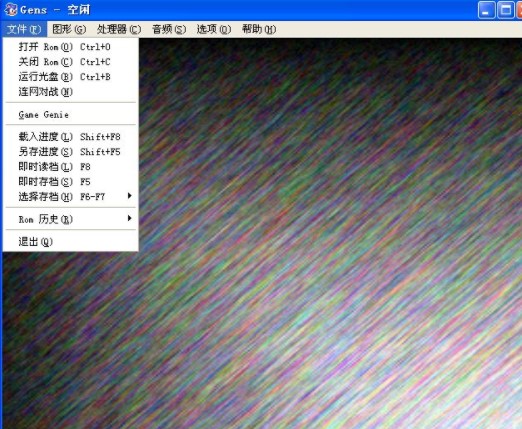Open the Game Genie entry
The width and height of the screenshot is (522, 429).
tap(71, 115)
